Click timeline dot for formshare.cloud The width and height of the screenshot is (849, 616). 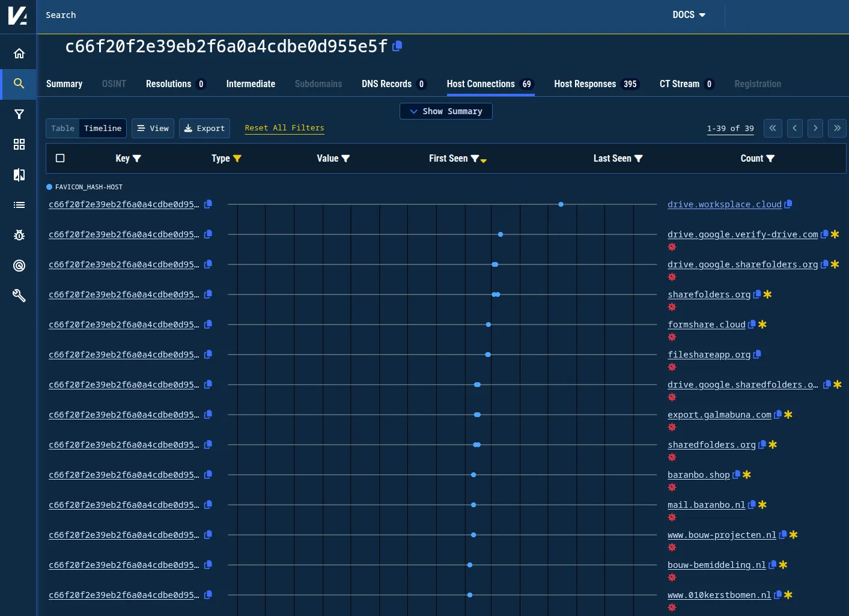[x=488, y=325]
